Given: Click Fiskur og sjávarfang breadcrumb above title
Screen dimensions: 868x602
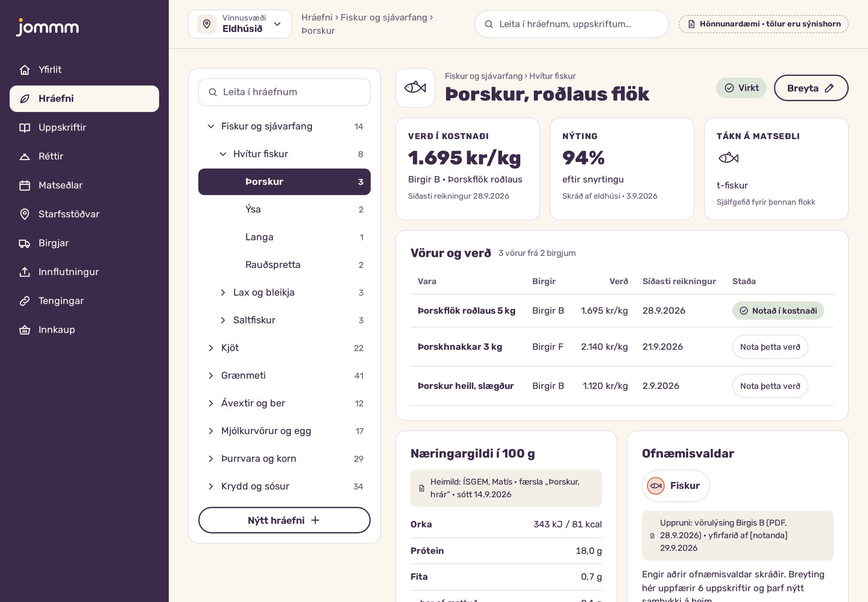Looking at the screenshot, I should coord(483,76).
